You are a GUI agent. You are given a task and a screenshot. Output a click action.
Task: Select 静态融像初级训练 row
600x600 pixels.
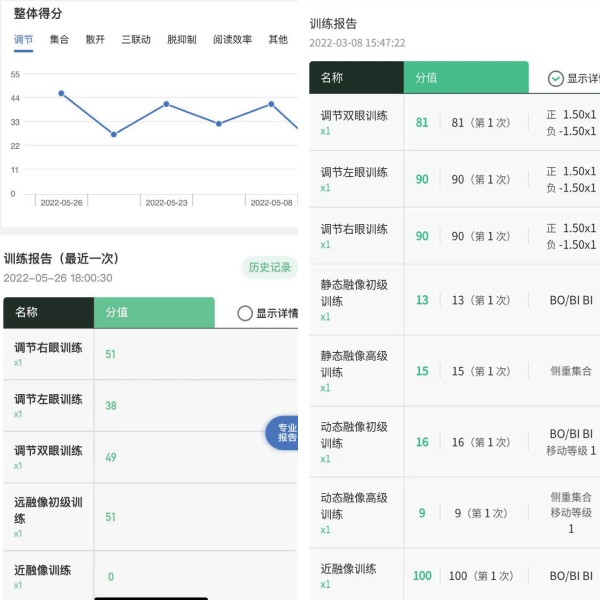click(x=455, y=300)
